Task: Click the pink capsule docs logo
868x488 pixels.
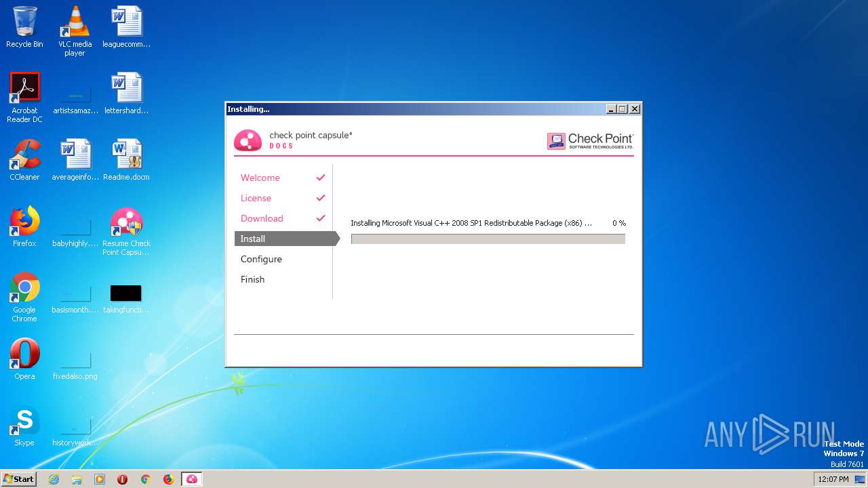Action: pos(248,140)
